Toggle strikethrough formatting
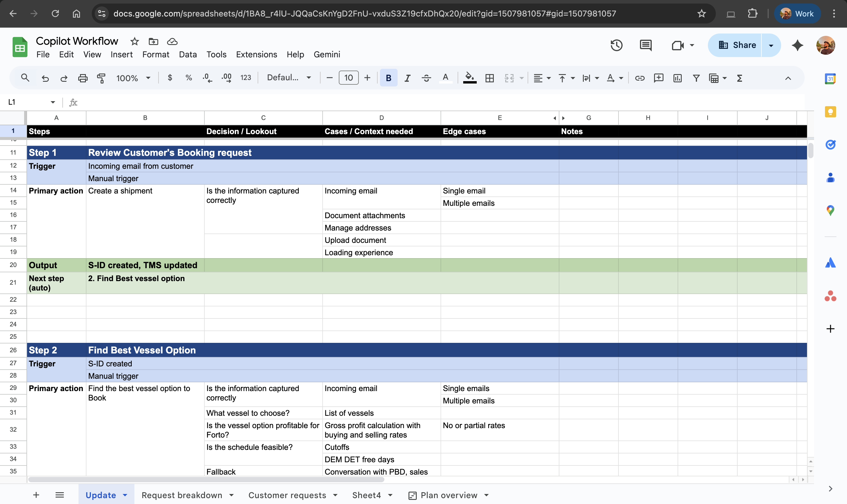Screen dimensions: 847x504 (426, 78)
